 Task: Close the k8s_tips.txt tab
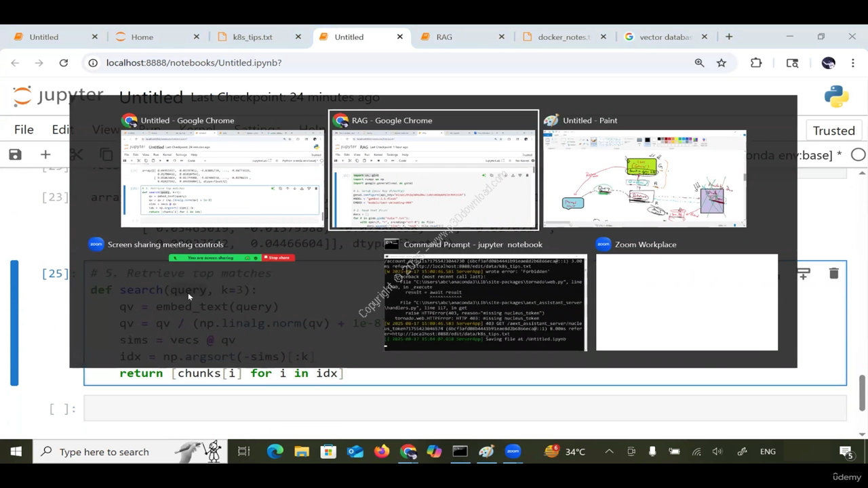tap(298, 37)
